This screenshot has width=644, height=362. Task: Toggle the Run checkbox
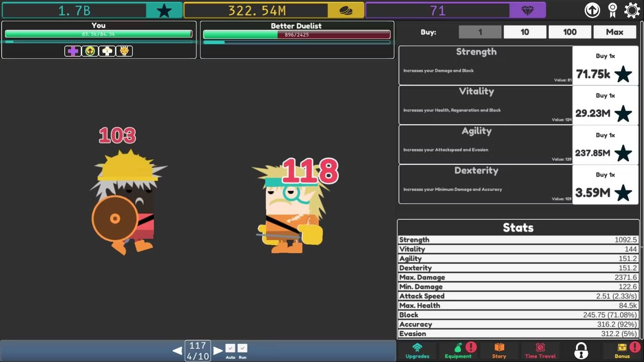click(242, 348)
